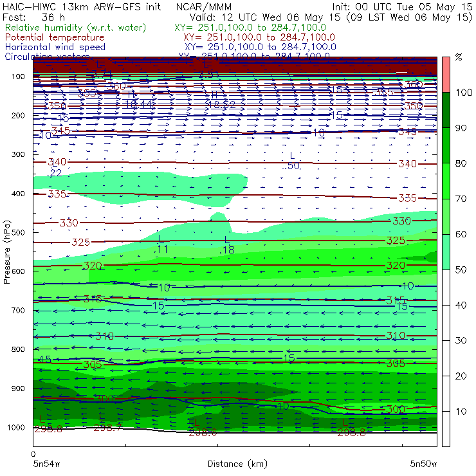Click the blue '.50' wind minimum label
Viewport: 476px width, 476px height.
(291, 166)
